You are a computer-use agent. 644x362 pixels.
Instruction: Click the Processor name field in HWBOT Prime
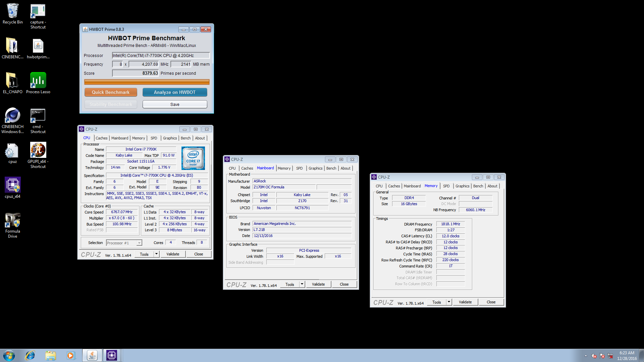tap(161, 55)
